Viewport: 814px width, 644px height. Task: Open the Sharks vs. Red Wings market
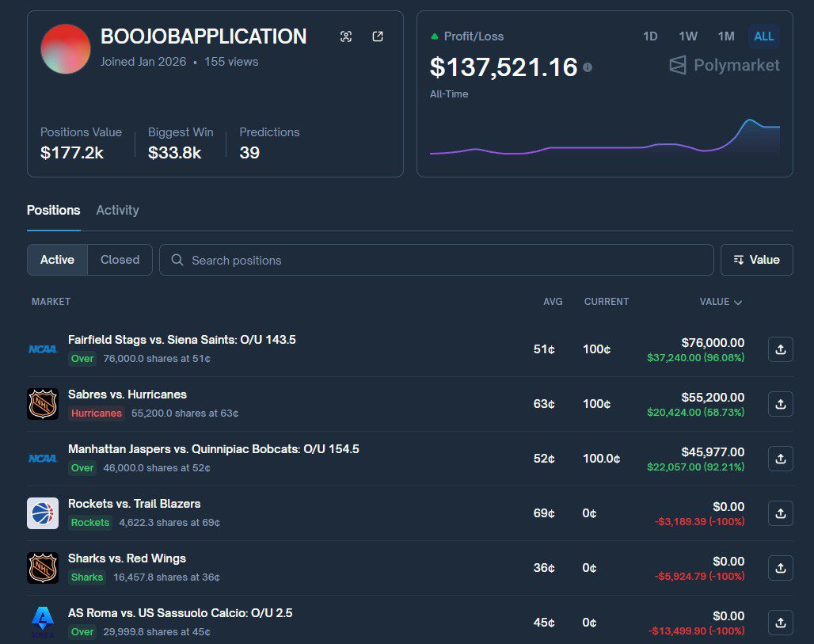coord(127,558)
